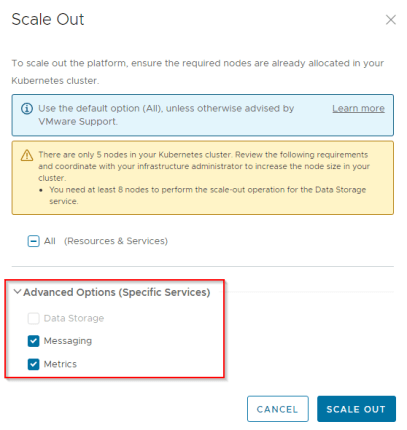
Task: Toggle the All (Resources & Services) checkbox
Action: click(x=33, y=241)
